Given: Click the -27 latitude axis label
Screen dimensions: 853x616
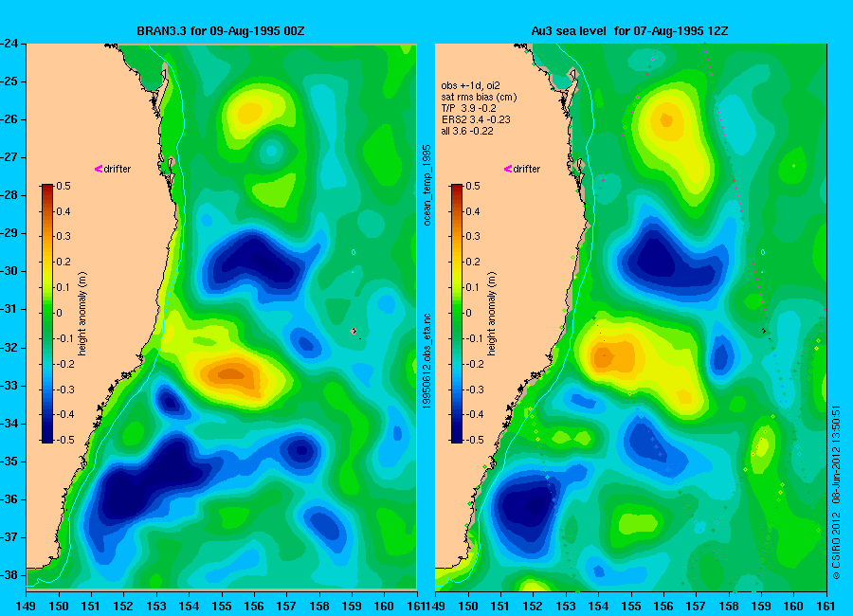Looking at the screenshot, I should pyautogui.click(x=9, y=157).
